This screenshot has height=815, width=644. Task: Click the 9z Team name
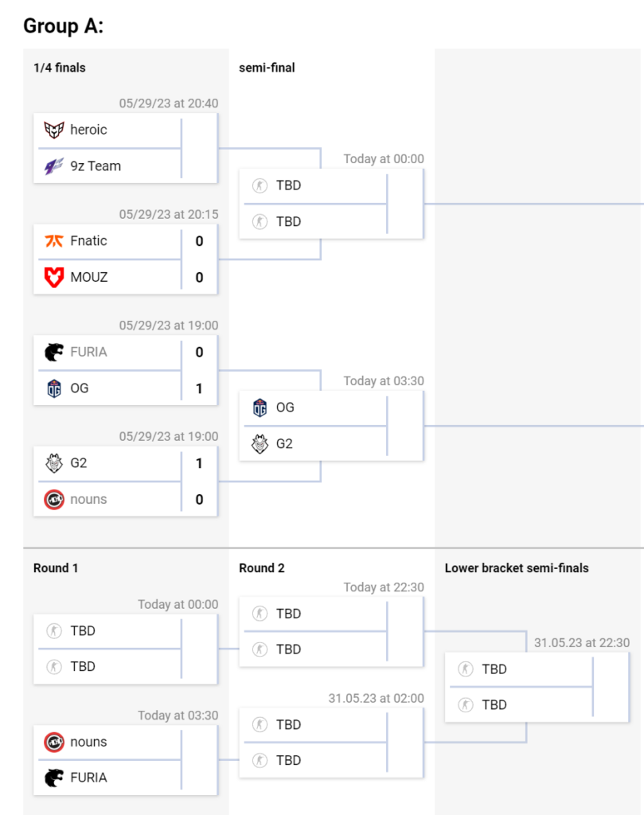96,166
